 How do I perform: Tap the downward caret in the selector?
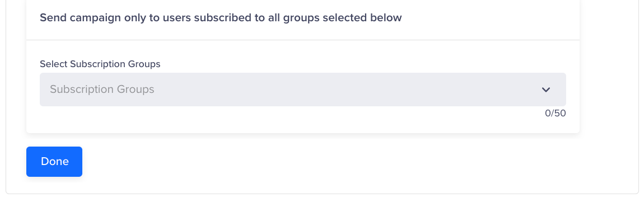pos(545,90)
